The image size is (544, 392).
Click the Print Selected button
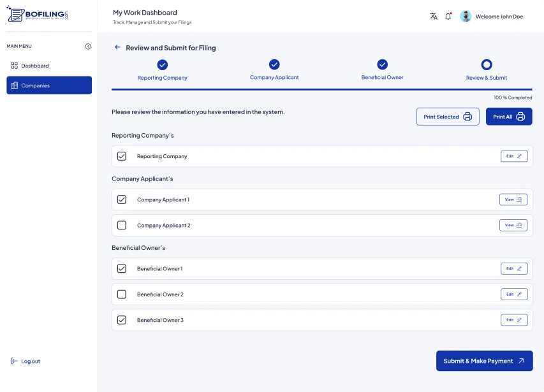tap(448, 117)
